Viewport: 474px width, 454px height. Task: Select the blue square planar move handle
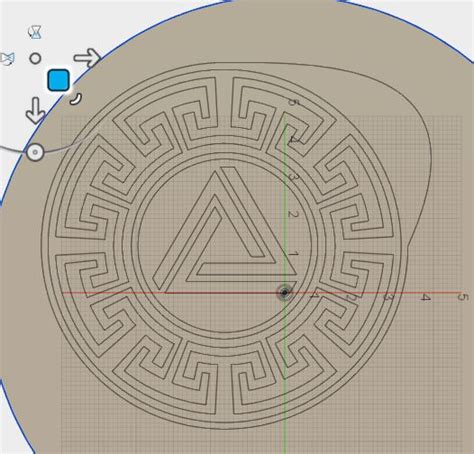coord(58,80)
